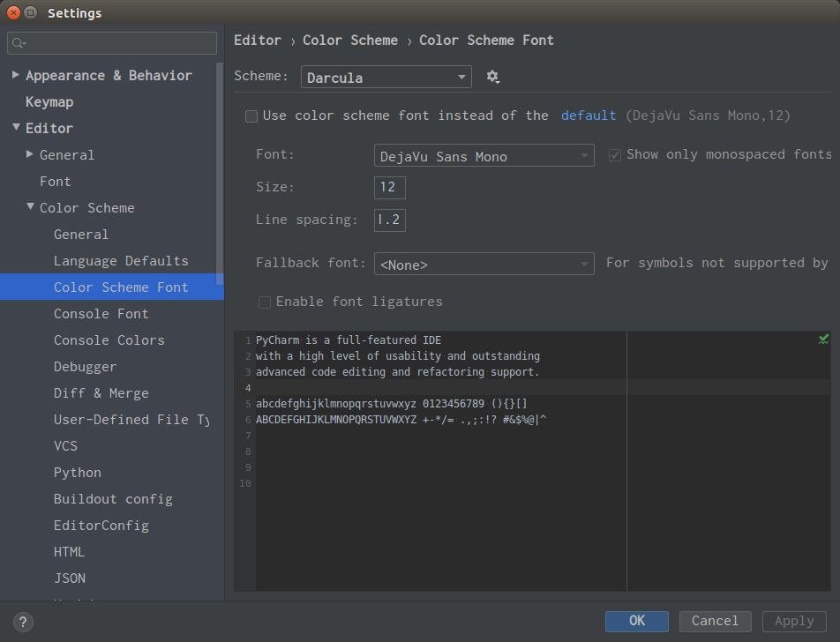Select Color Scheme Font item
The image size is (840, 642).
pyautogui.click(x=111, y=287)
